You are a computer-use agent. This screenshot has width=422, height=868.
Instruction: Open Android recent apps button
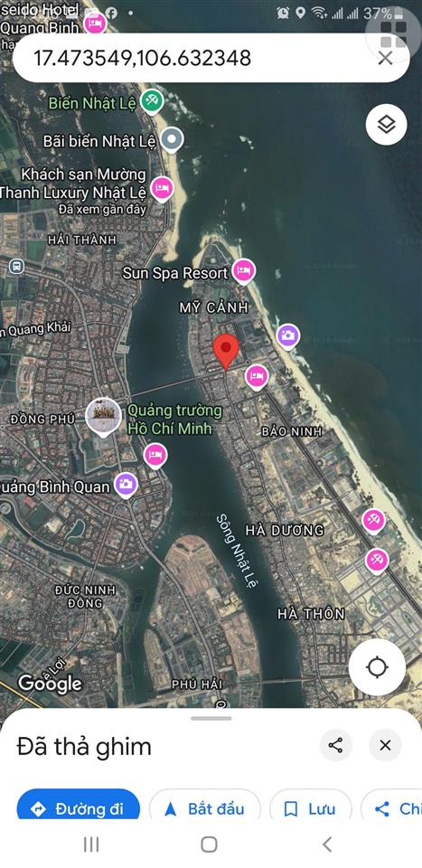point(91,844)
